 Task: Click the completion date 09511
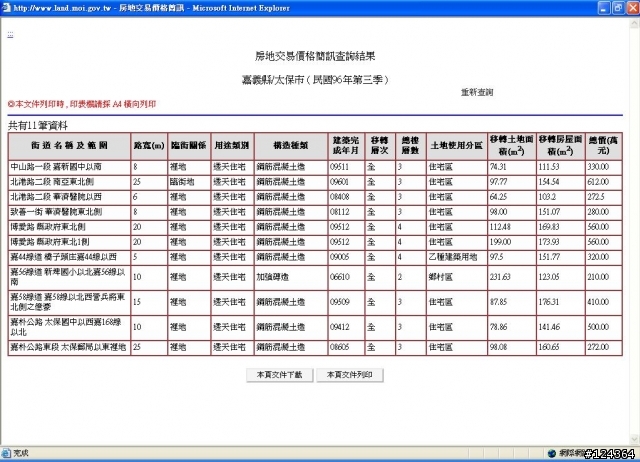click(x=340, y=167)
